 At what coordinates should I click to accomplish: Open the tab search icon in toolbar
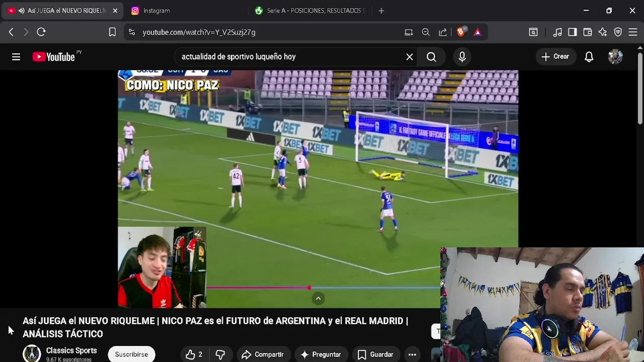pyautogui.click(x=533, y=32)
